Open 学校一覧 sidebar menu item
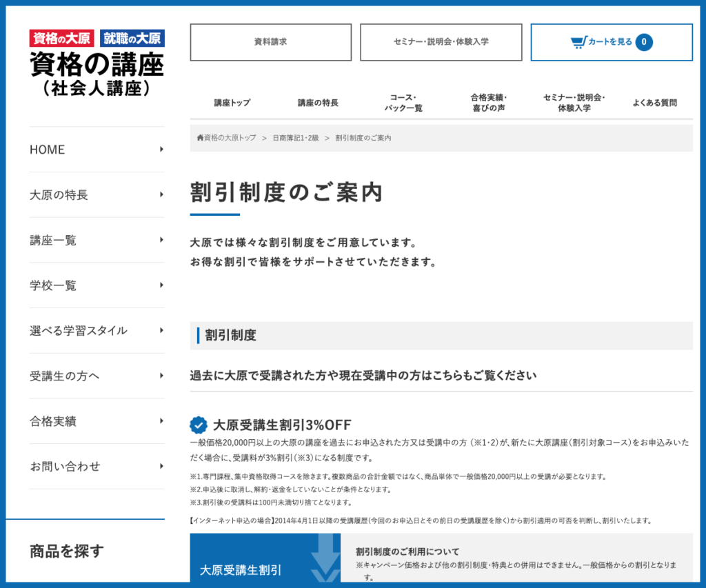706x588 pixels. (97, 285)
